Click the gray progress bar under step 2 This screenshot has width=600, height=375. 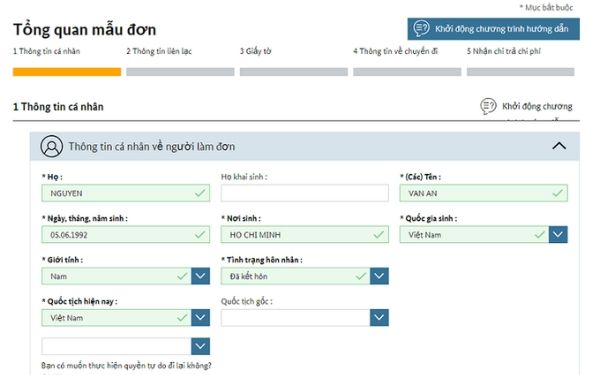tap(180, 72)
